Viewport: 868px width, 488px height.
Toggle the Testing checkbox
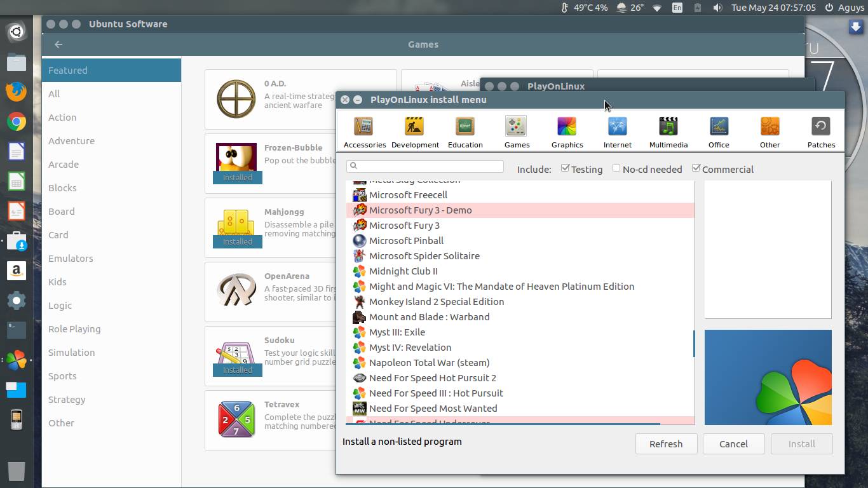point(565,168)
